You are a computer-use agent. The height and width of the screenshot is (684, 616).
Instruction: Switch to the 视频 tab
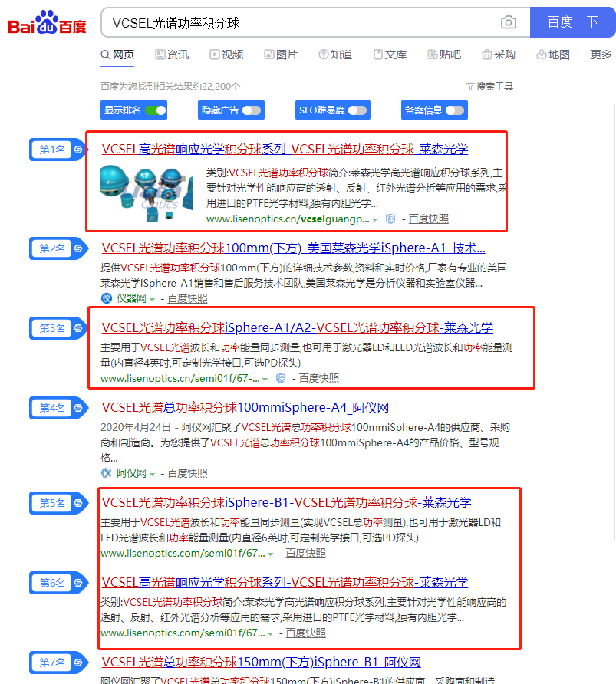pyautogui.click(x=226, y=54)
